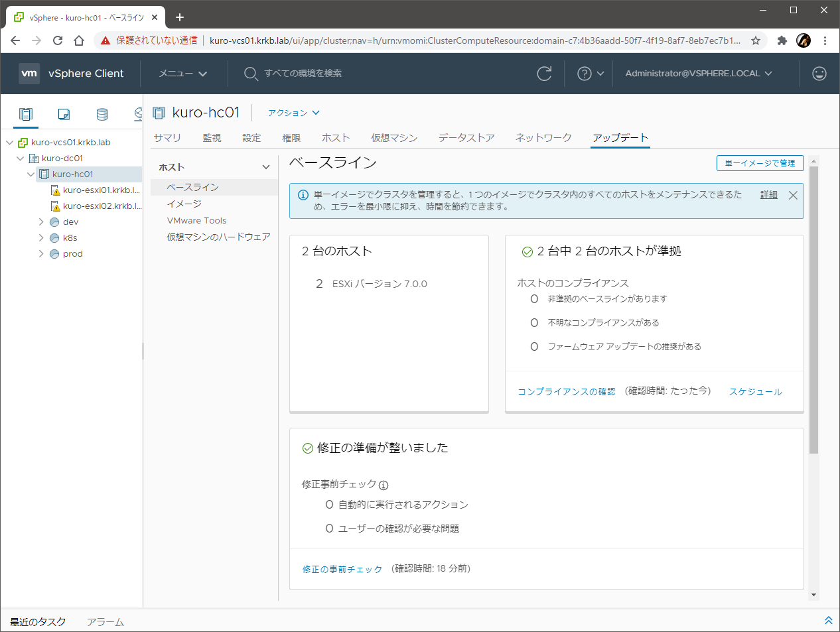Click the 単一イメージで管理 button
Screen dimensions: 840x632
click(x=760, y=163)
